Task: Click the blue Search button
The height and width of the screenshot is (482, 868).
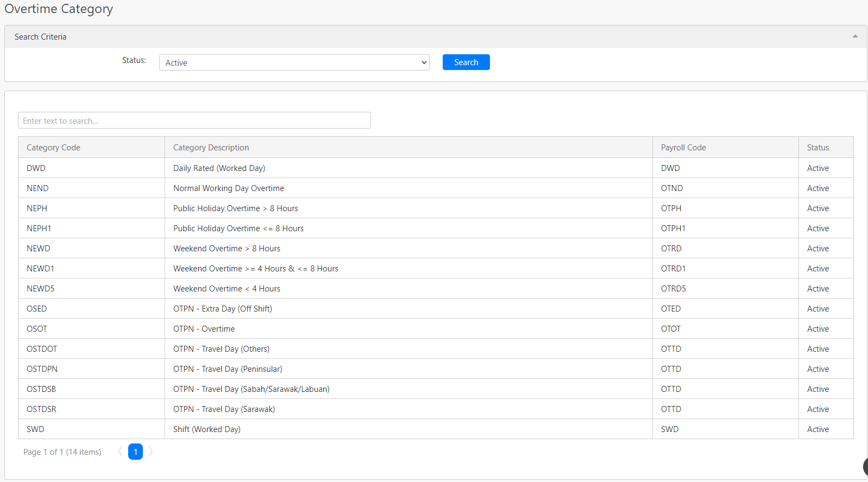Action: [466, 62]
